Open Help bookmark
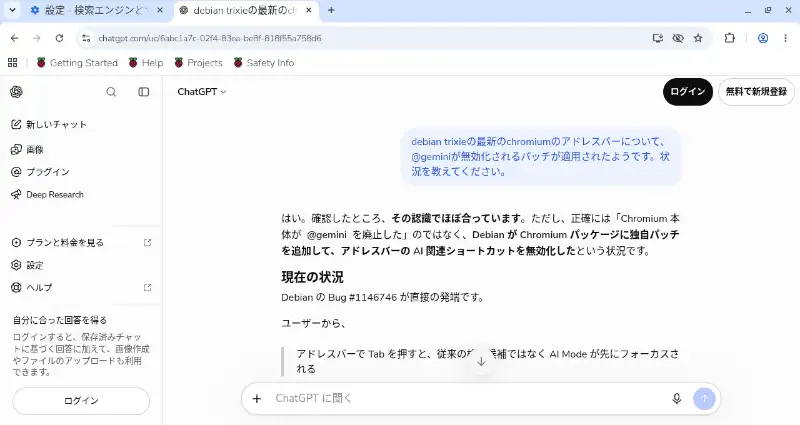The height and width of the screenshot is (425, 800). pyautogui.click(x=146, y=63)
